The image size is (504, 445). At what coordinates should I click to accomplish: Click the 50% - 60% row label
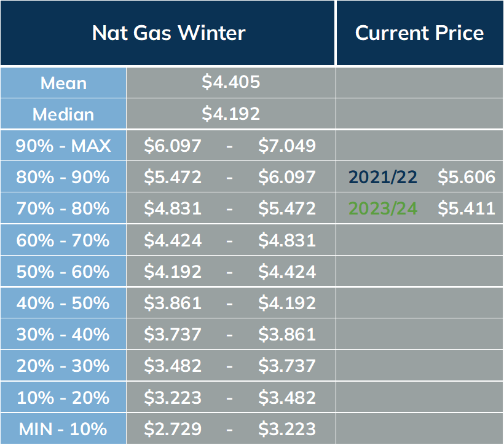point(63,272)
